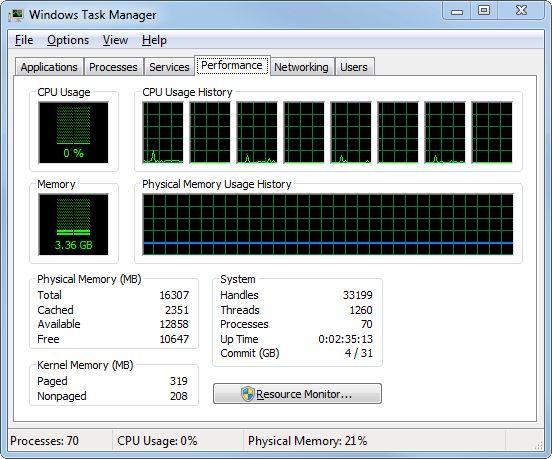Click the Physical Memory Usage History graph
Viewport: 552px width, 459px height.
[328, 224]
